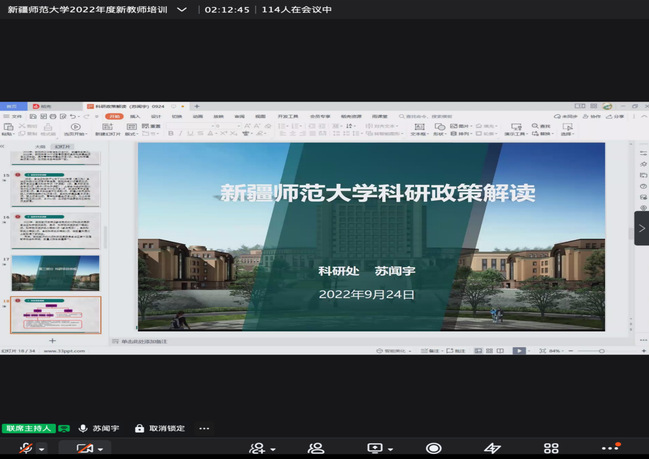Screen dimensions: 649x459
Task: Select the 开始 ribbon tab
Action: tap(113, 116)
